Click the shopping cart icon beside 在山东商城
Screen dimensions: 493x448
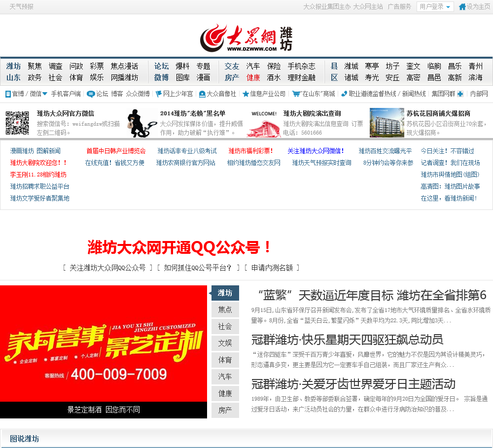(295, 94)
